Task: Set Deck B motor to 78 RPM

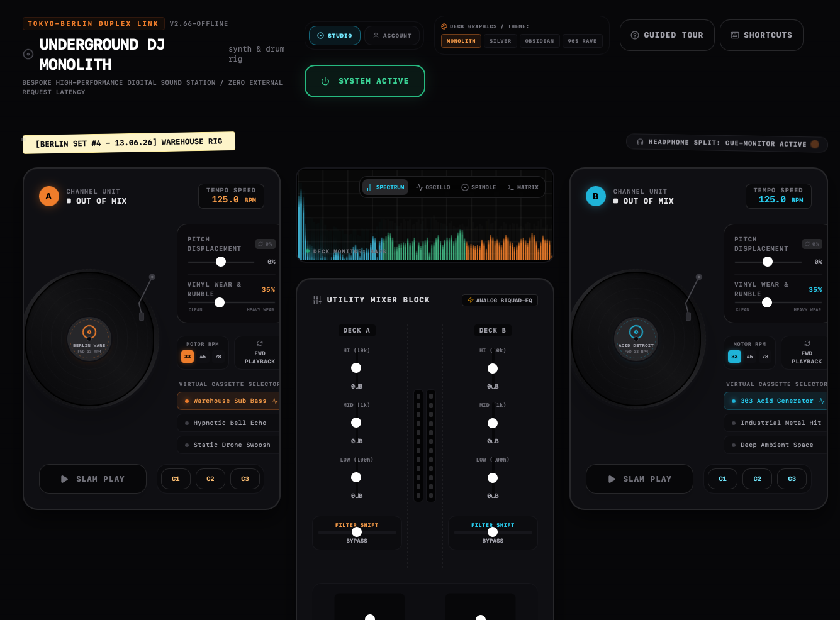Action: pyautogui.click(x=765, y=357)
